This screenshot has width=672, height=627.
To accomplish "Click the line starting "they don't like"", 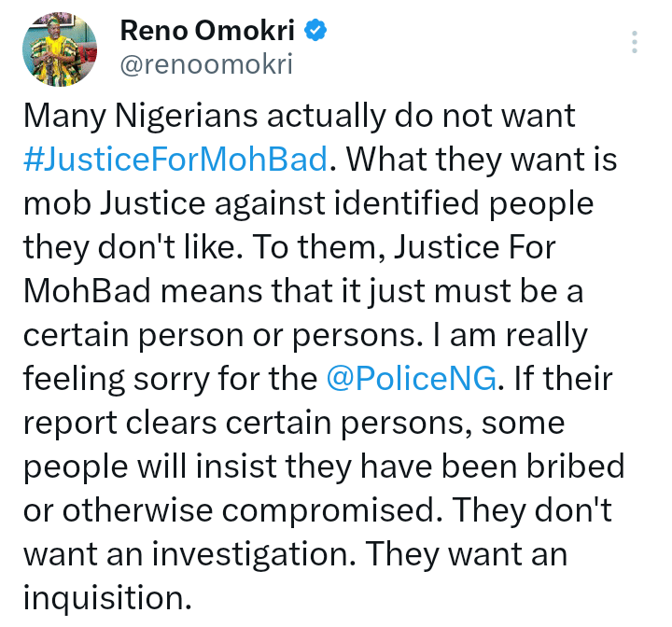I will [289, 247].
